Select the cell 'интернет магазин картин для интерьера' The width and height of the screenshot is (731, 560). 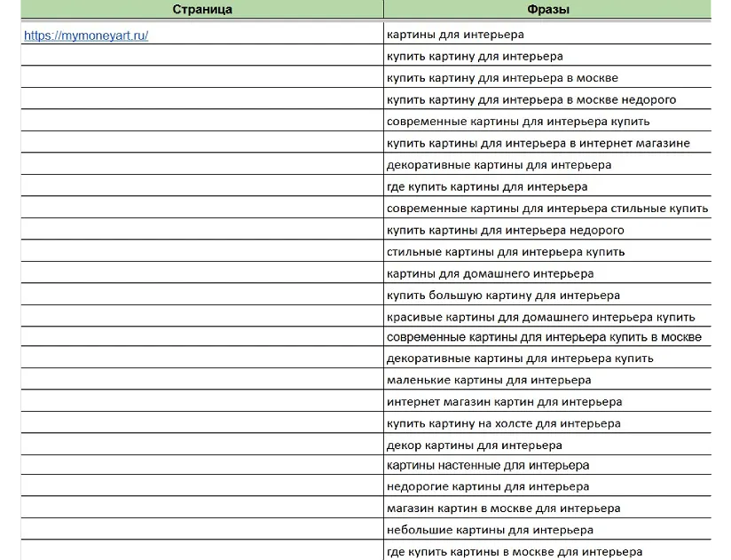coord(504,402)
